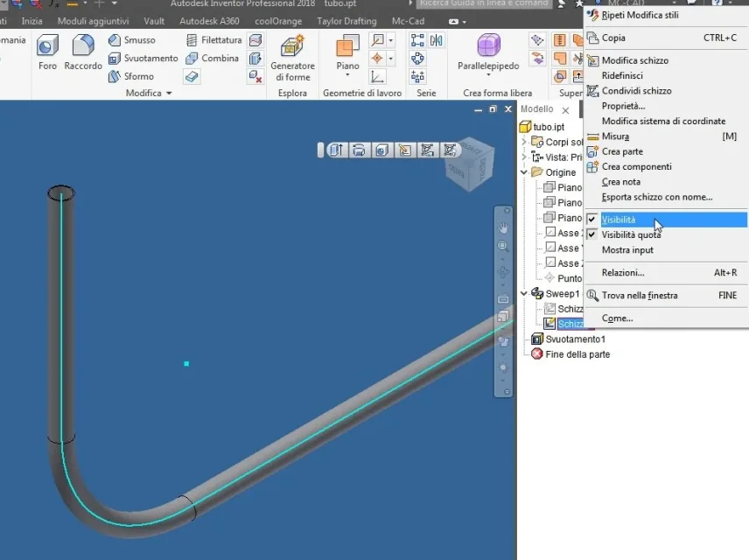Screen dimensions: 749x560
Task: Activate the Smusso chamfer tool
Action: click(131, 40)
